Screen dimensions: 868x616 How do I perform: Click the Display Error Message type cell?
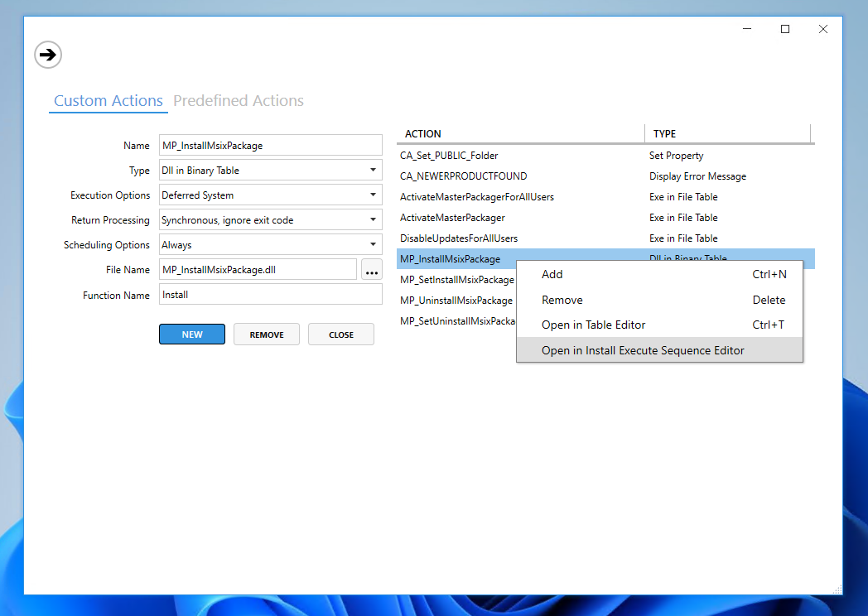pyautogui.click(x=697, y=176)
